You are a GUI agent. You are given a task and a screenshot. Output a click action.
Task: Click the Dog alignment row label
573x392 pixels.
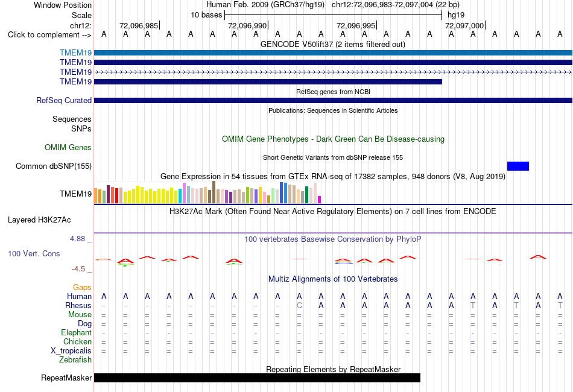(x=84, y=324)
